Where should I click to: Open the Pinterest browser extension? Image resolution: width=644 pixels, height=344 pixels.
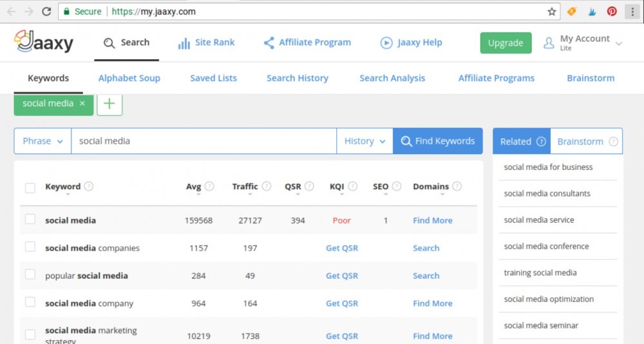pos(612,12)
